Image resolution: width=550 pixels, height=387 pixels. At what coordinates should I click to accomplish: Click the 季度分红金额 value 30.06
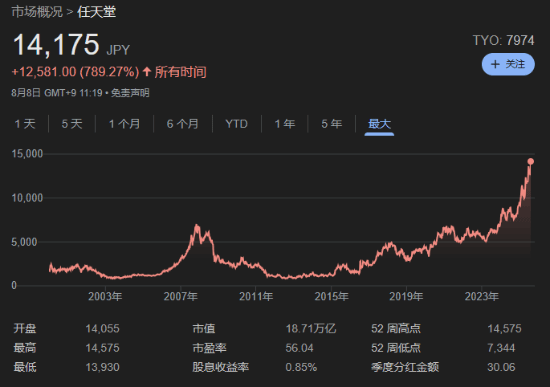(x=501, y=367)
